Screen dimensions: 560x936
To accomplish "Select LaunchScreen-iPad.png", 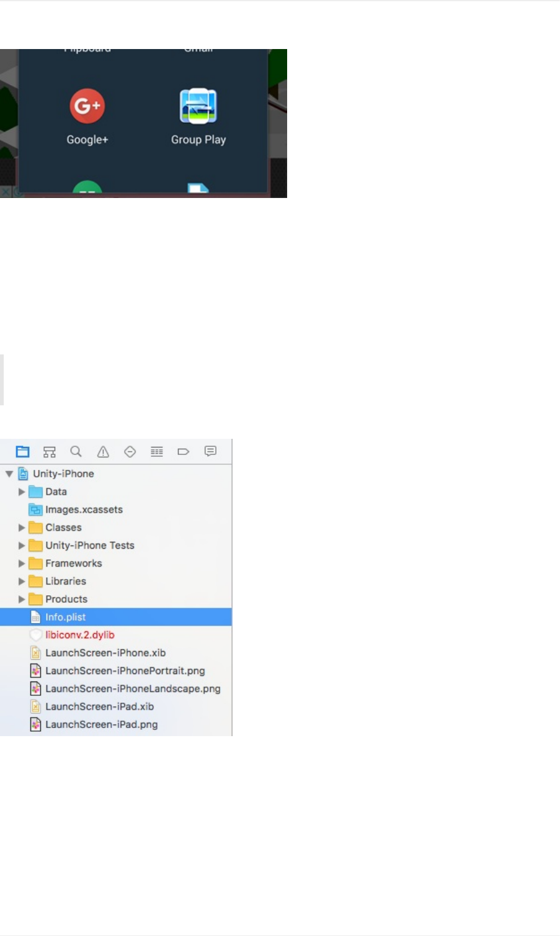I will point(116,725).
